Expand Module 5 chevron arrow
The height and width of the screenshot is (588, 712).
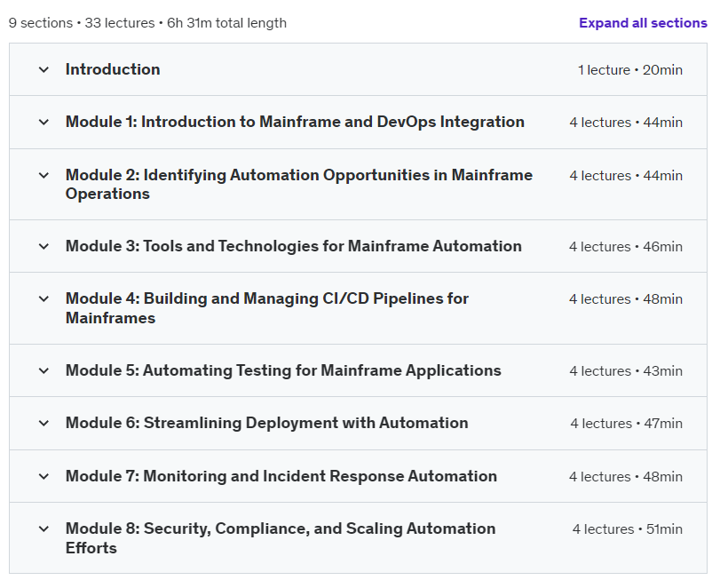(x=44, y=370)
